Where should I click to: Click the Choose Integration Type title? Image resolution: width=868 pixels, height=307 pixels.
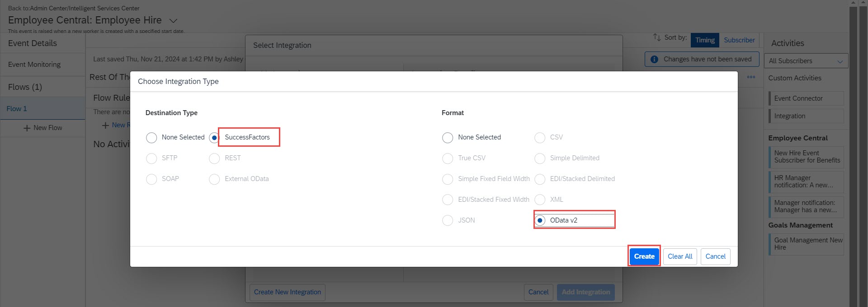[178, 81]
